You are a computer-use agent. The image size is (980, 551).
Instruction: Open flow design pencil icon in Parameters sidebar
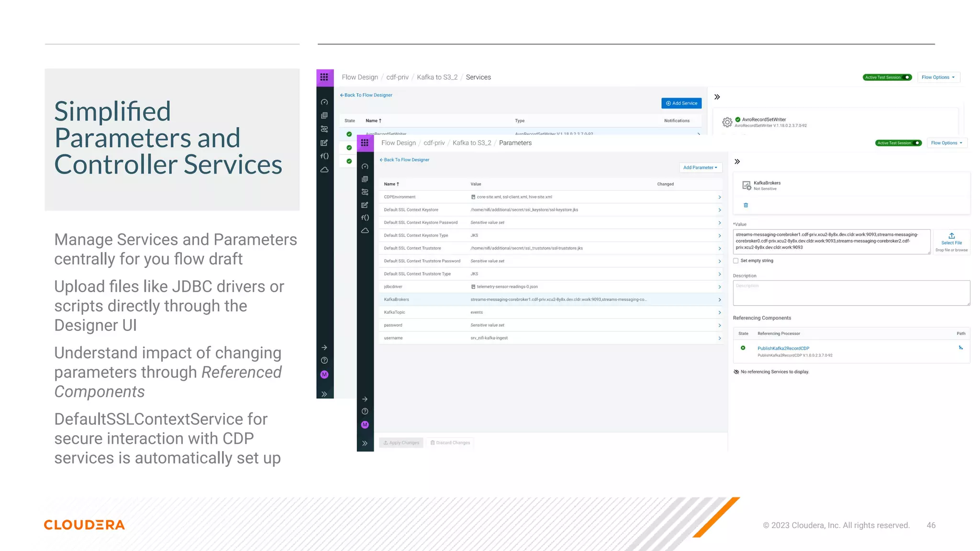(x=365, y=205)
